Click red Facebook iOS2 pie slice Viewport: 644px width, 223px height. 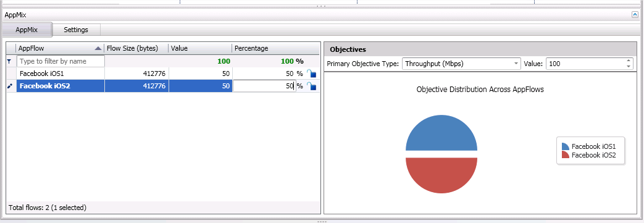click(441, 175)
